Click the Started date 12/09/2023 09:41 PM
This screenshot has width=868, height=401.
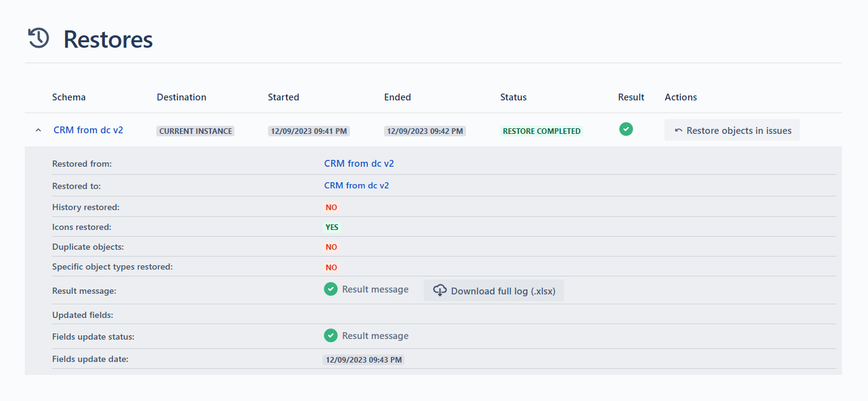tap(308, 131)
